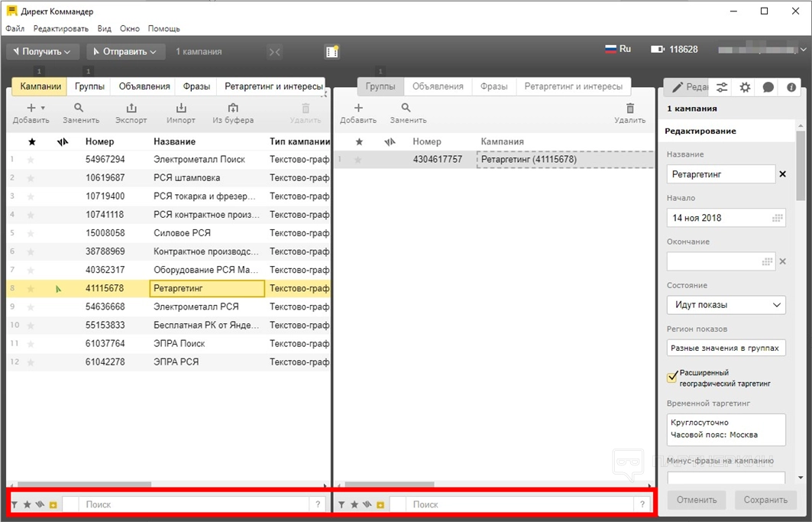The height and width of the screenshot is (522, 812).
Task: Open the Редактировать menu
Action: (x=61, y=28)
